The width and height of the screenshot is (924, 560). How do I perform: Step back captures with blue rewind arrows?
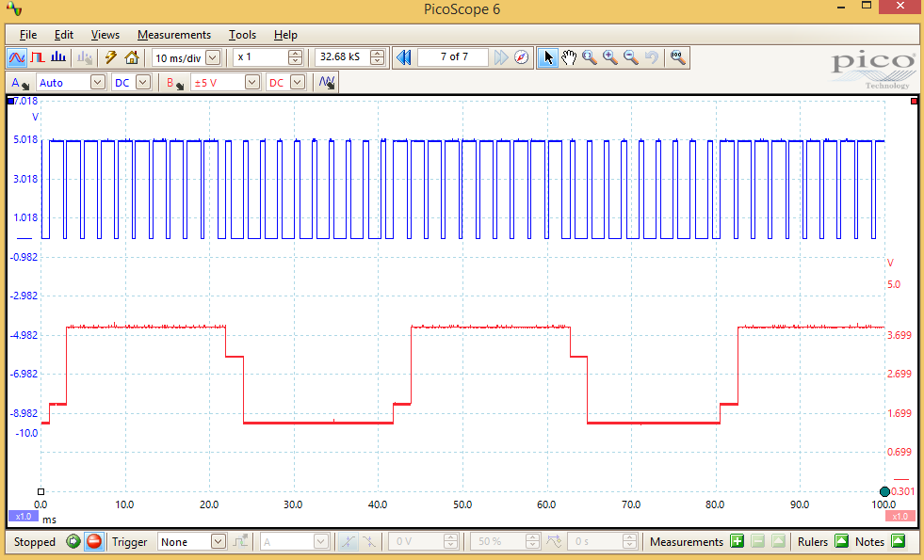pyautogui.click(x=403, y=56)
